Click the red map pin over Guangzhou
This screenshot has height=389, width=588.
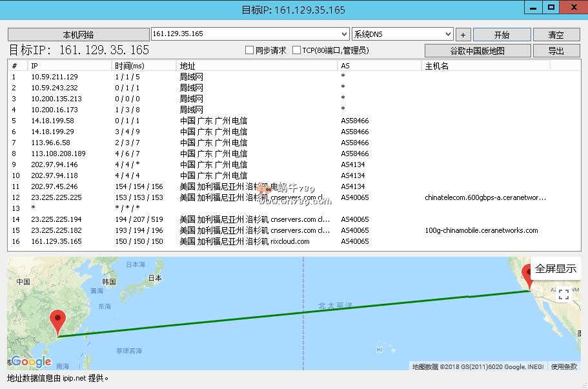tap(58, 321)
